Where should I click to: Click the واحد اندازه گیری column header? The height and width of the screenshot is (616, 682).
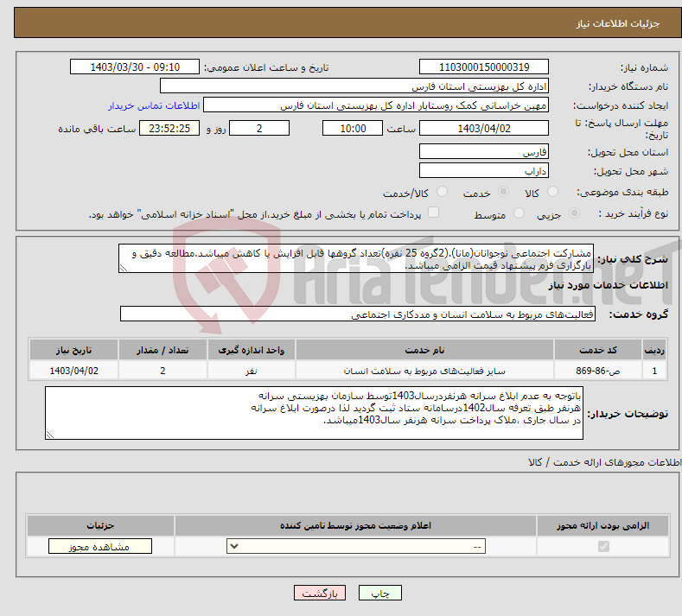click(251, 350)
